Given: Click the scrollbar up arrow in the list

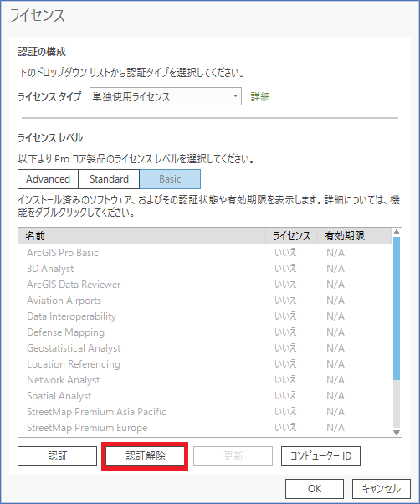Looking at the screenshot, I should click(397, 232).
